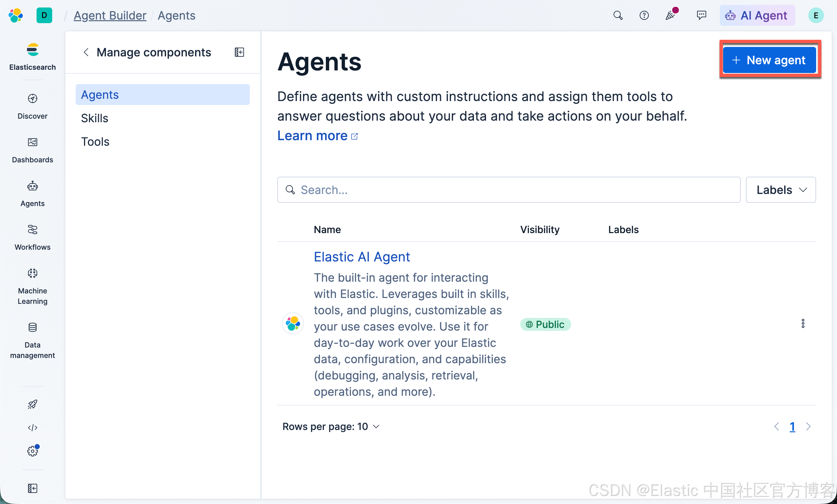Select Agents in Manage components list
Viewport: 837px width, 504px height.
(163, 95)
